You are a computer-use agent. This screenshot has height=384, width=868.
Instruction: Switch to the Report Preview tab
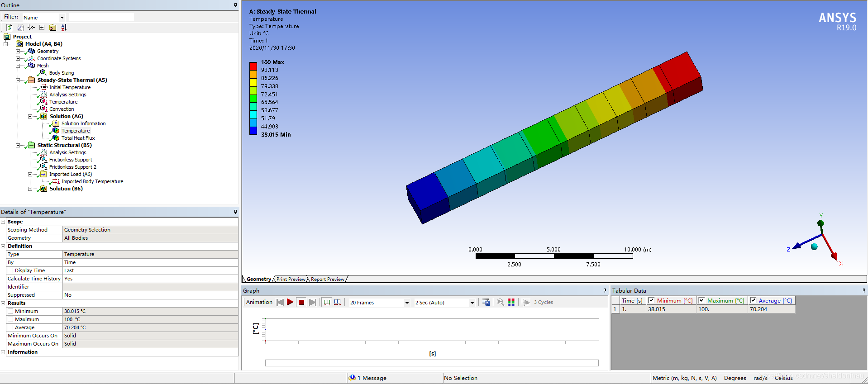tap(328, 279)
